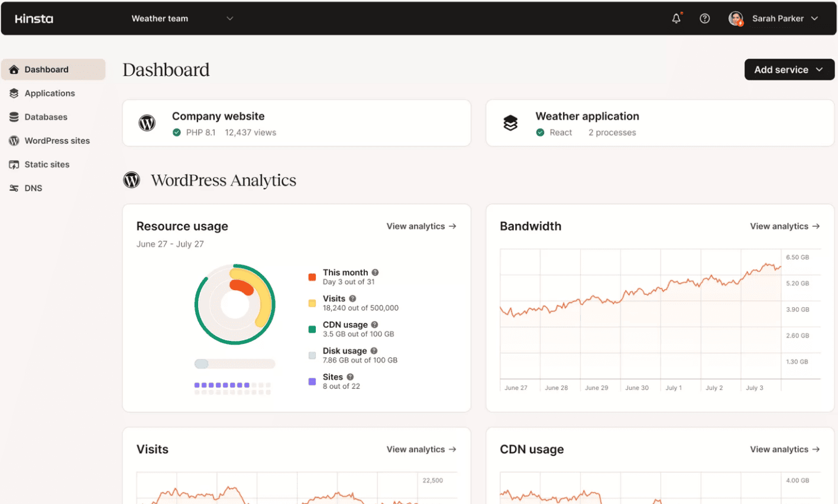The height and width of the screenshot is (504, 838).
Task: Open the Static sites section
Action: (47, 164)
